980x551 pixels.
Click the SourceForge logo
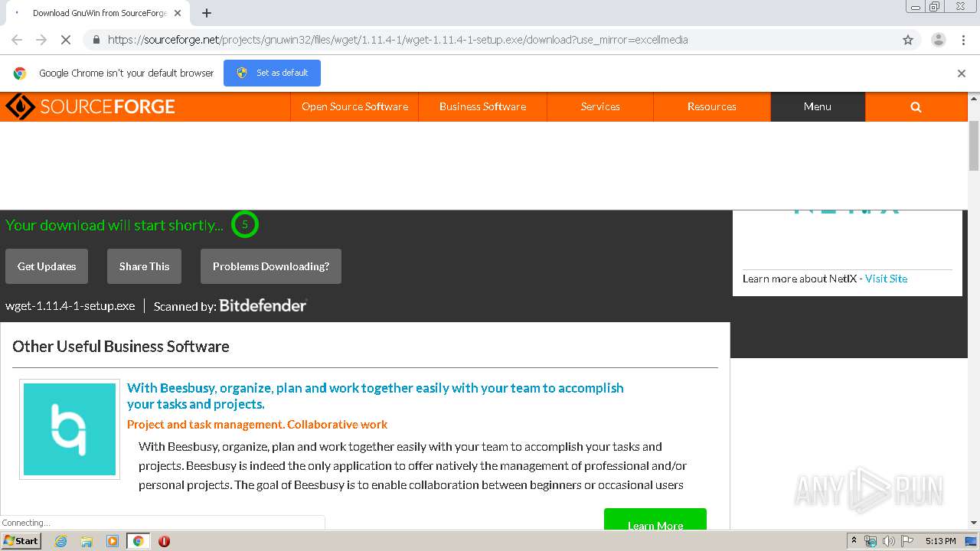(x=90, y=106)
